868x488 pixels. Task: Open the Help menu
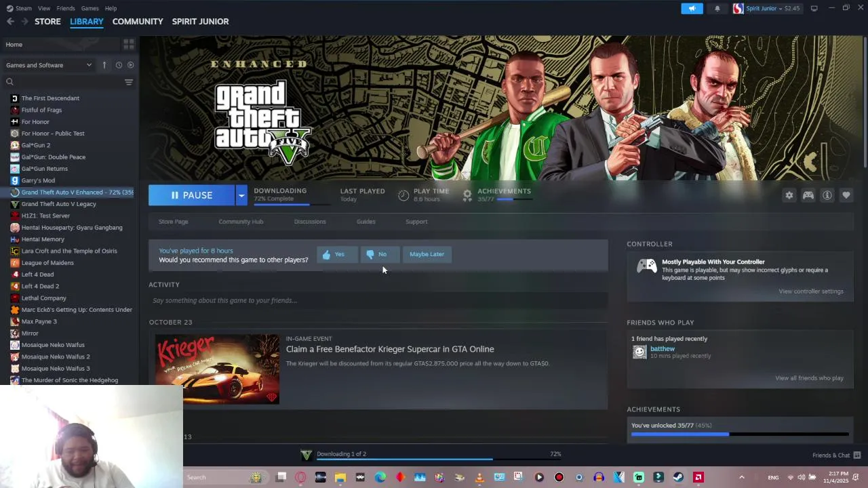[111, 8]
